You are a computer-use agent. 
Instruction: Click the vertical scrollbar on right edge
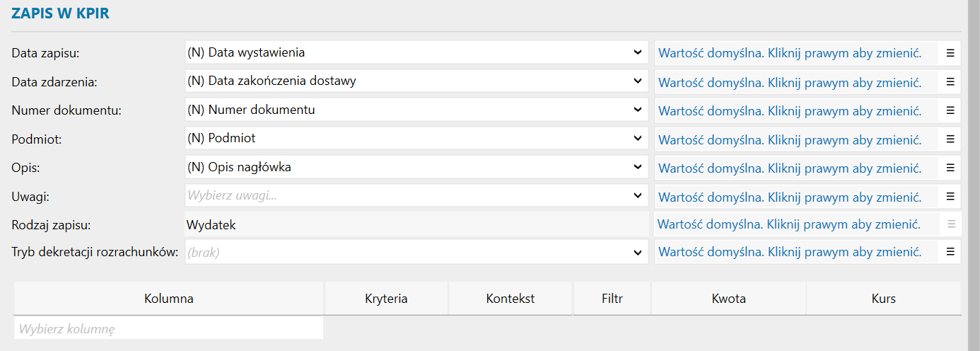tap(973, 175)
